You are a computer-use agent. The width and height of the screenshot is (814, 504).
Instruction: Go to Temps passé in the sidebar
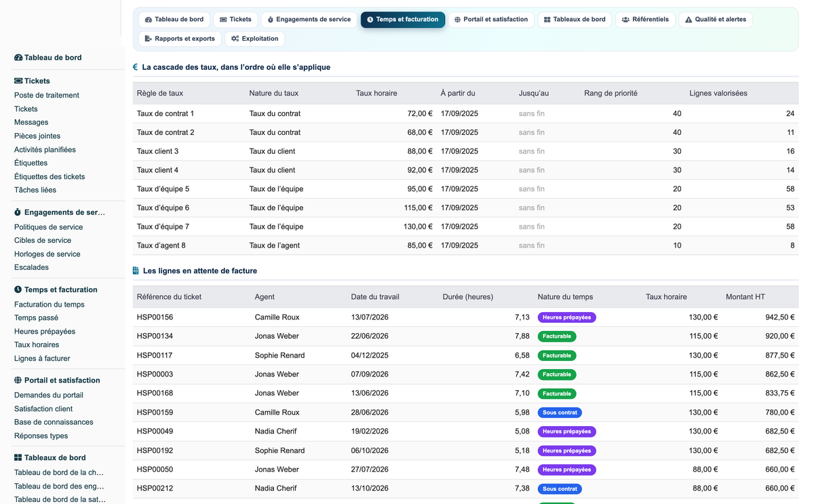tap(36, 318)
